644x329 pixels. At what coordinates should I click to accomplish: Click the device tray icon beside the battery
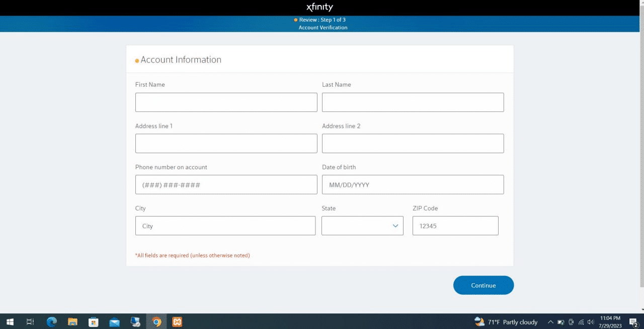point(571,322)
